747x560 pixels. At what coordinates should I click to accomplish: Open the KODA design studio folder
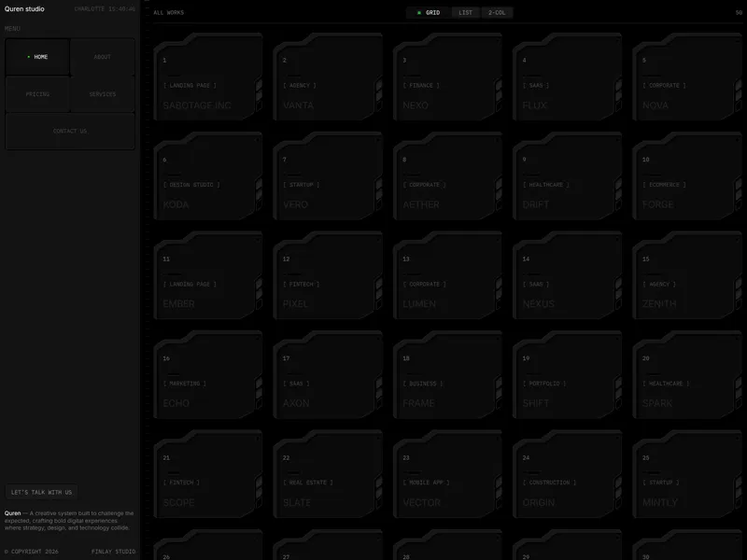(208, 176)
